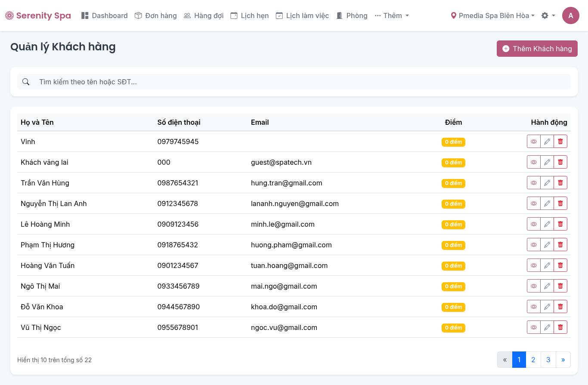
Task: Show Nguyễn Thị Lan Anh details via eye icon
Action: tap(534, 203)
